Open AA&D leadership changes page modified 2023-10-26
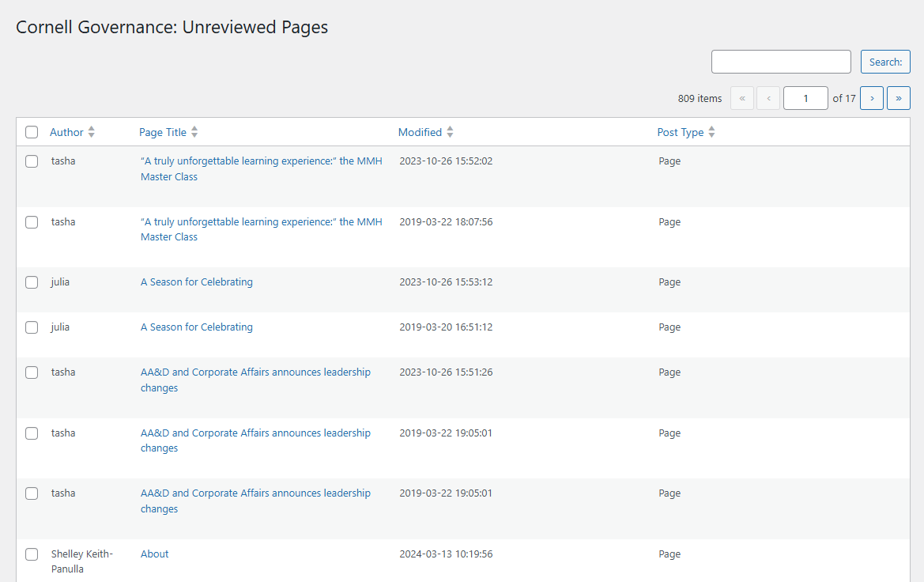The width and height of the screenshot is (924, 582). point(255,380)
